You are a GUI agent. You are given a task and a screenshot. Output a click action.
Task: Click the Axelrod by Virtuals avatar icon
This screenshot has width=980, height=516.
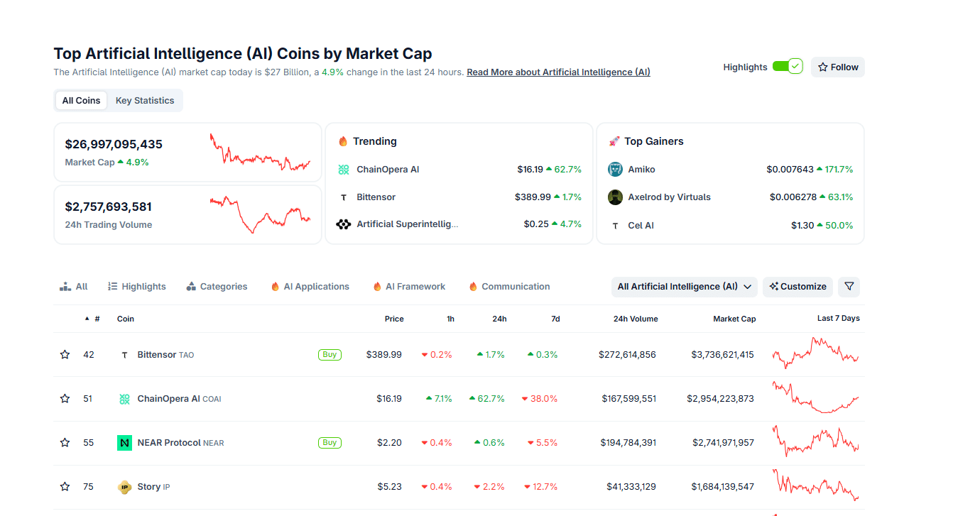tap(615, 197)
